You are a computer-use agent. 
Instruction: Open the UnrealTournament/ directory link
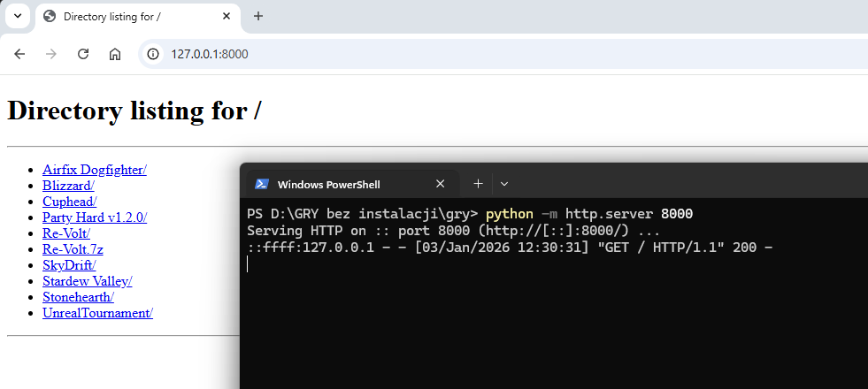[97, 313]
